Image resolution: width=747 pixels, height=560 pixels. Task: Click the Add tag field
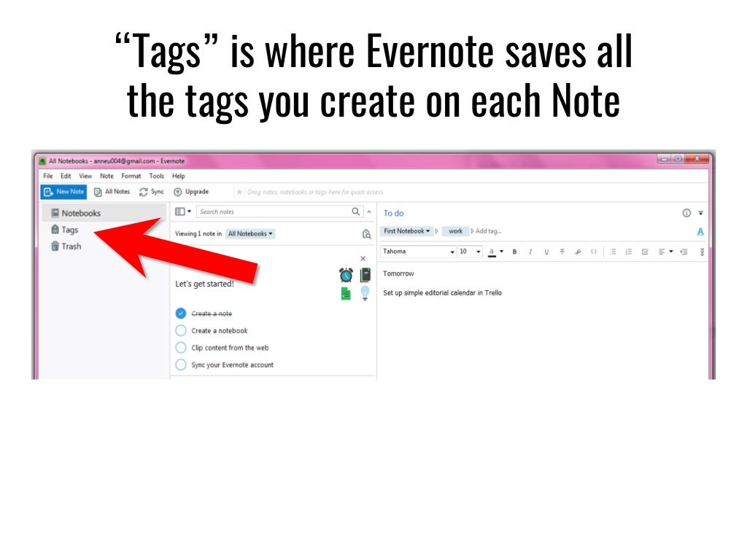tap(488, 231)
